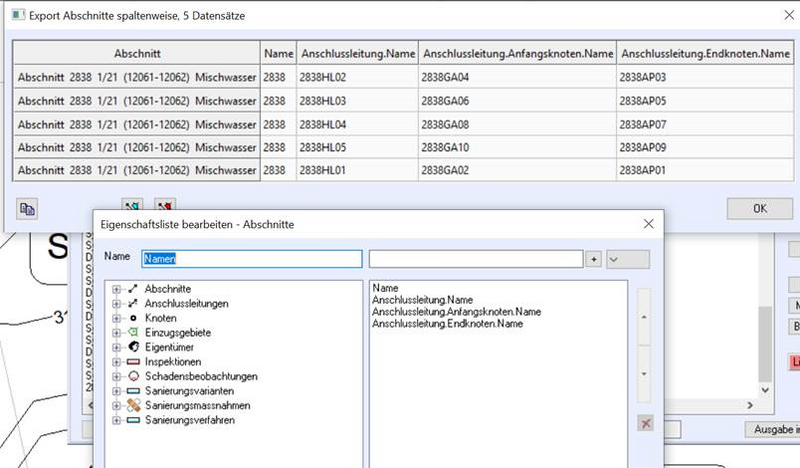The height and width of the screenshot is (468, 800).
Task: Click the cell 2838AP03
Action: click(705, 77)
